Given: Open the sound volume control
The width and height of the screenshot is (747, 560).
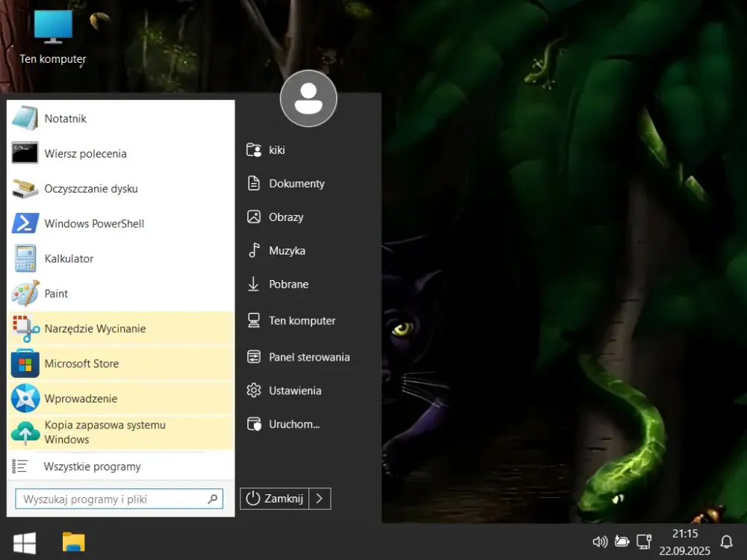Looking at the screenshot, I should coord(600,541).
